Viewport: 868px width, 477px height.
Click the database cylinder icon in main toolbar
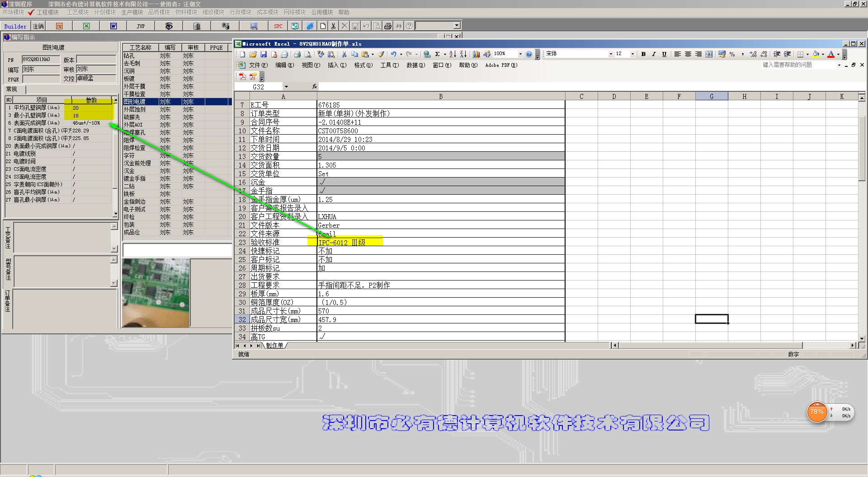tap(197, 26)
